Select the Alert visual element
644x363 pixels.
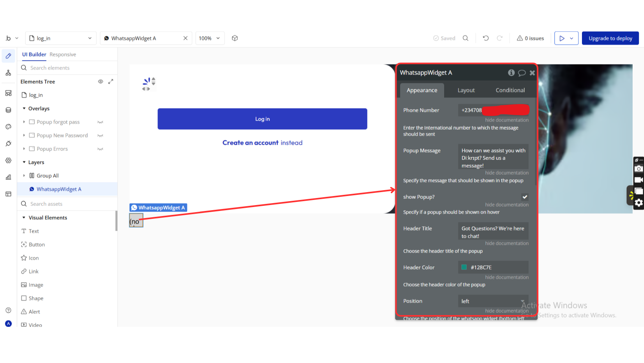(31, 312)
